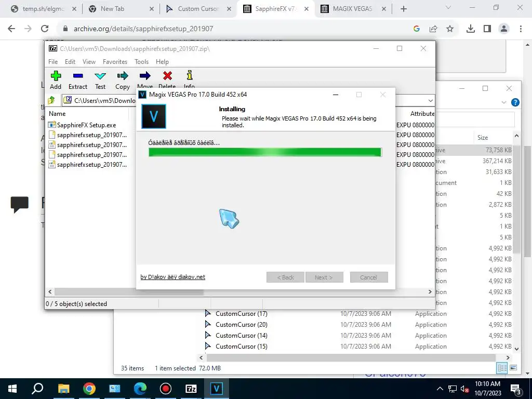Open the Windows Start menu
This screenshot has height=399, width=532.
tap(12, 389)
